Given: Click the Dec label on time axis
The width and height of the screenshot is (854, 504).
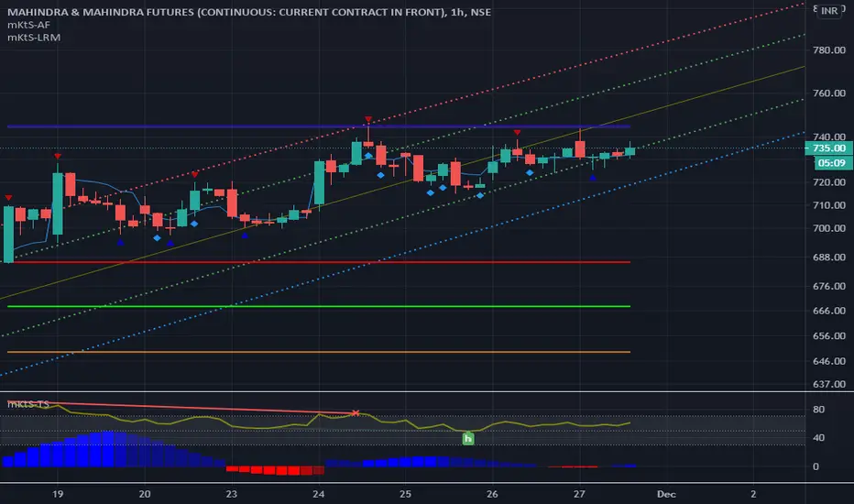Looking at the screenshot, I should pos(667,494).
